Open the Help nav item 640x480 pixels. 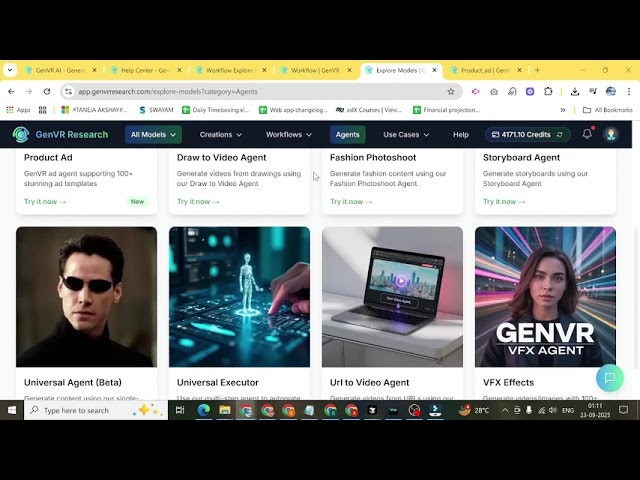pyautogui.click(x=460, y=134)
